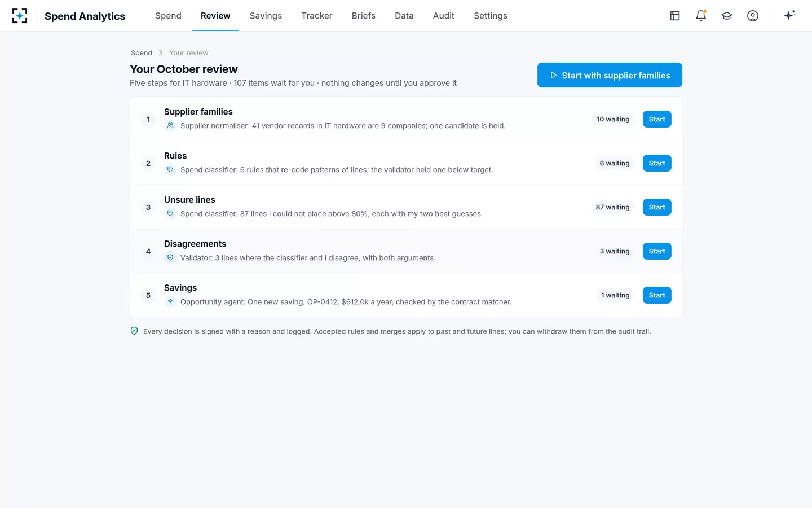Click the tag icon in Unsure lines row
Image resolution: width=812 pixels, height=508 pixels.
pyautogui.click(x=170, y=214)
